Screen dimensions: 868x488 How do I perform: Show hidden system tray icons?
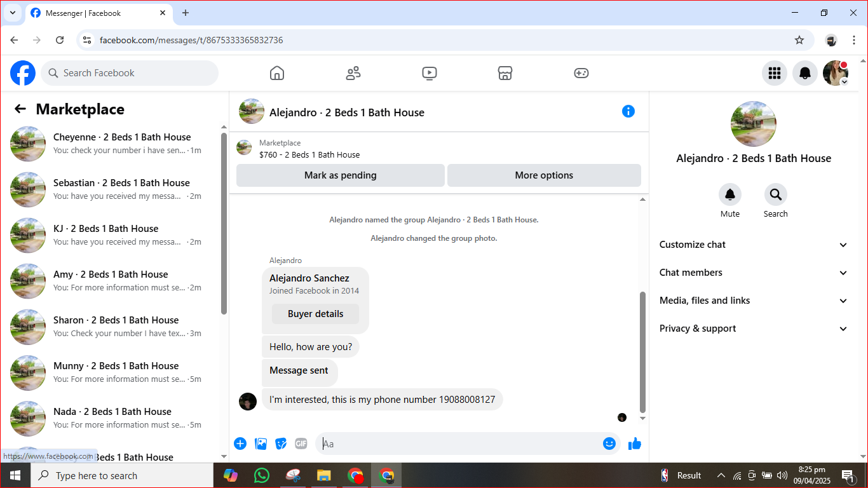pyautogui.click(x=721, y=475)
